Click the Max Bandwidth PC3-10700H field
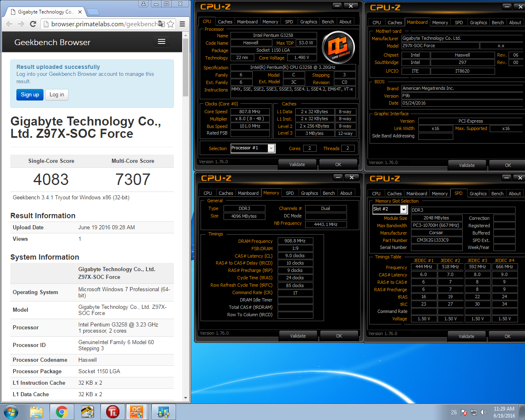The image size is (525, 420). click(436, 225)
